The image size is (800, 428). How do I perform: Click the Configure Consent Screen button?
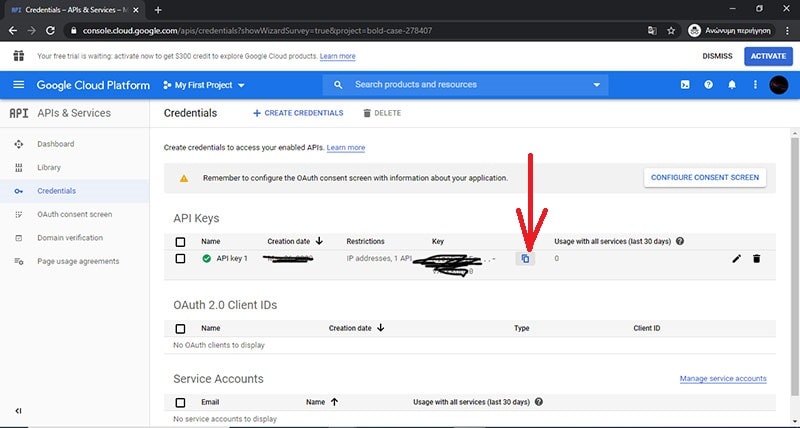point(705,178)
